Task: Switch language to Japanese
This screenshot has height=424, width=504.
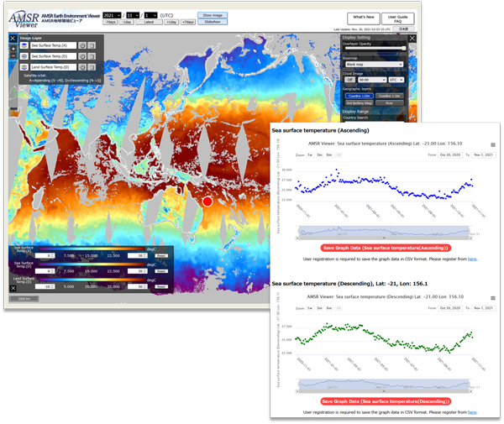Action: tap(403, 29)
